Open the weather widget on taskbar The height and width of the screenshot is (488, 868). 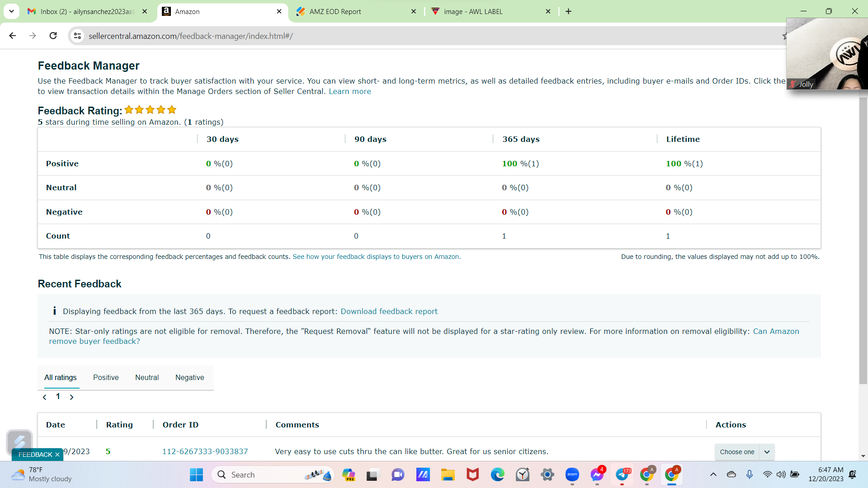pyautogui.click(x=42, y=474)
